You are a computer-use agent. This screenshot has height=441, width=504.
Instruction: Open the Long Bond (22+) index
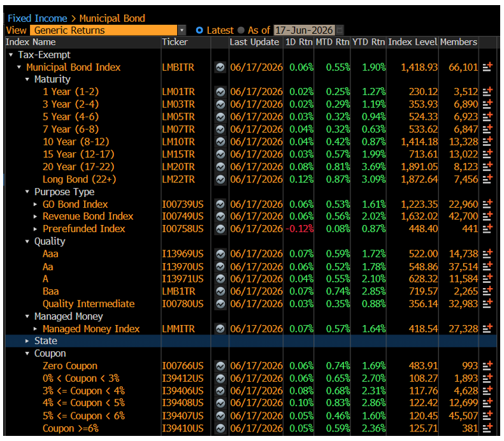80,179
